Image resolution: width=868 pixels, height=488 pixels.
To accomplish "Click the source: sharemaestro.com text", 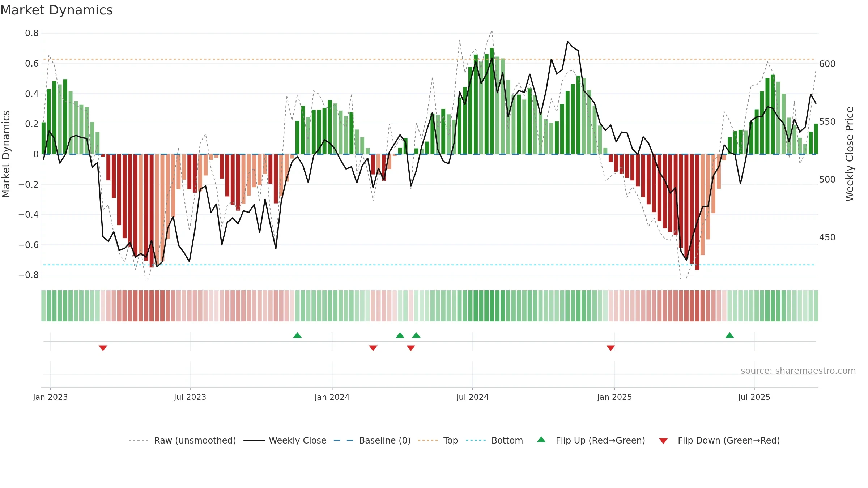I will pyautogui.click(x=798, y=371).
